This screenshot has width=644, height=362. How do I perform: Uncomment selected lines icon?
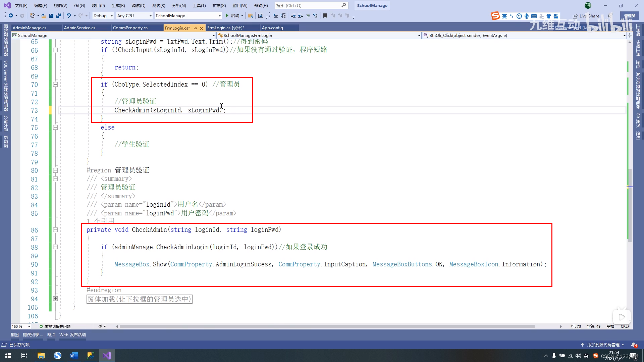[315, 15]
